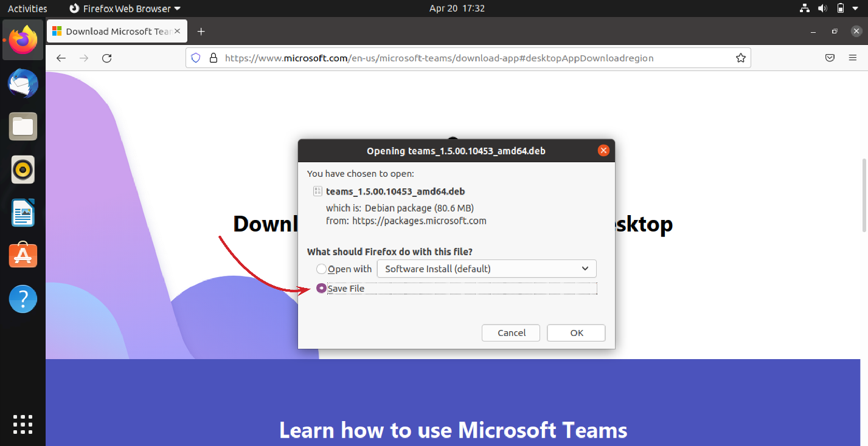Open the Pocket save icon
This screenshot has width=868, height=446.
click(x=830, y=58)
